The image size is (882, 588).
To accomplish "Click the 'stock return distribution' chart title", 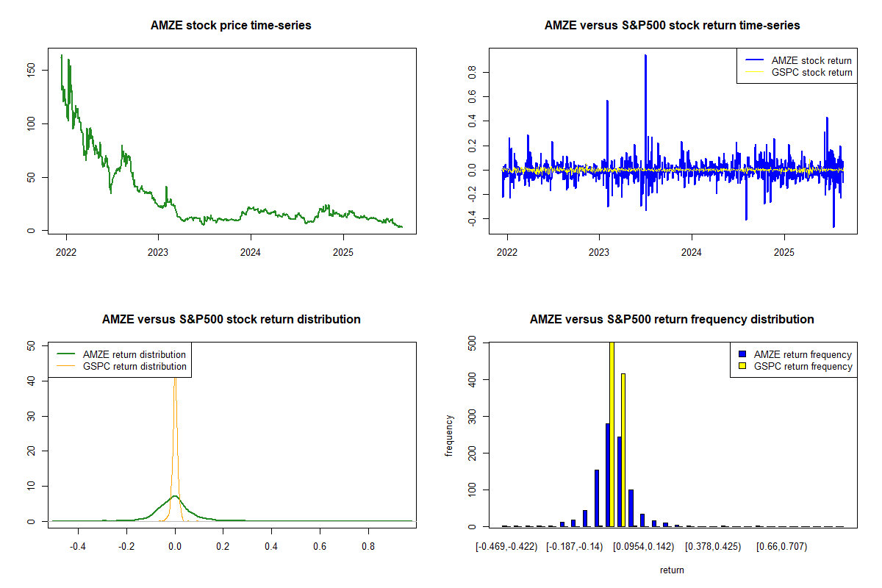I will [231, 320].
